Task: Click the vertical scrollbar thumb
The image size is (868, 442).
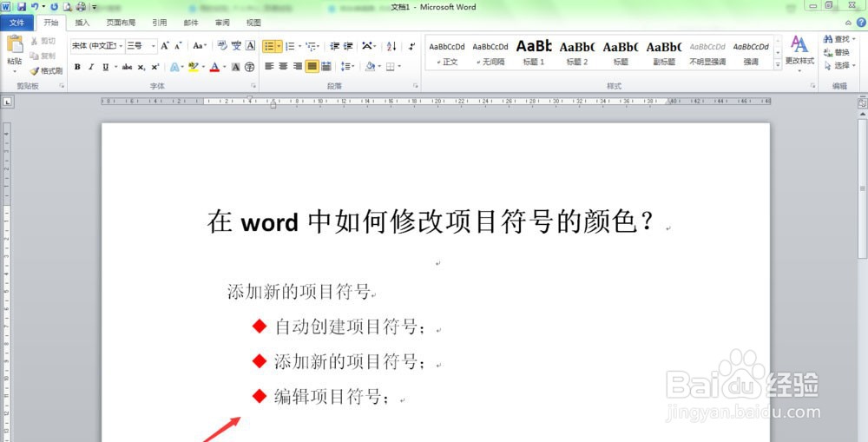Action: pos(863,188)
